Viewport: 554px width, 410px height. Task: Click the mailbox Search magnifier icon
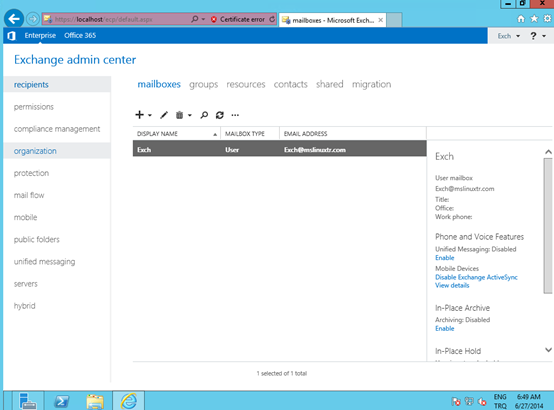[204, 115]
